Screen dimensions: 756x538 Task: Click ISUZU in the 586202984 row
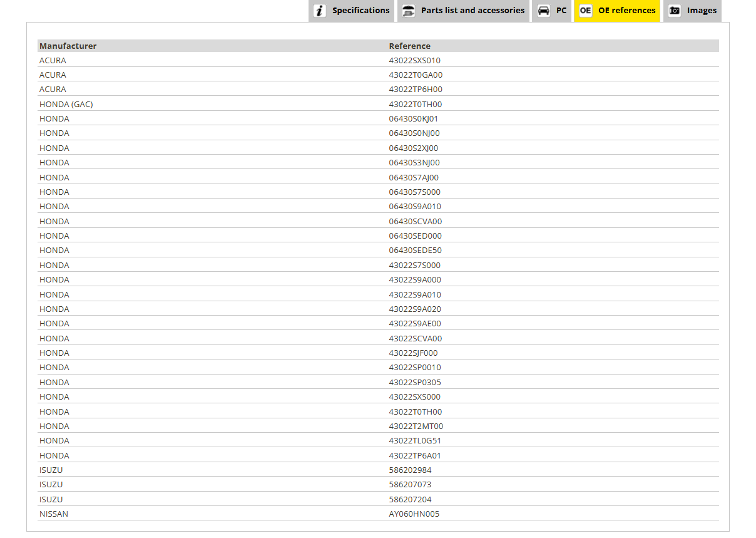click(51, 470)
